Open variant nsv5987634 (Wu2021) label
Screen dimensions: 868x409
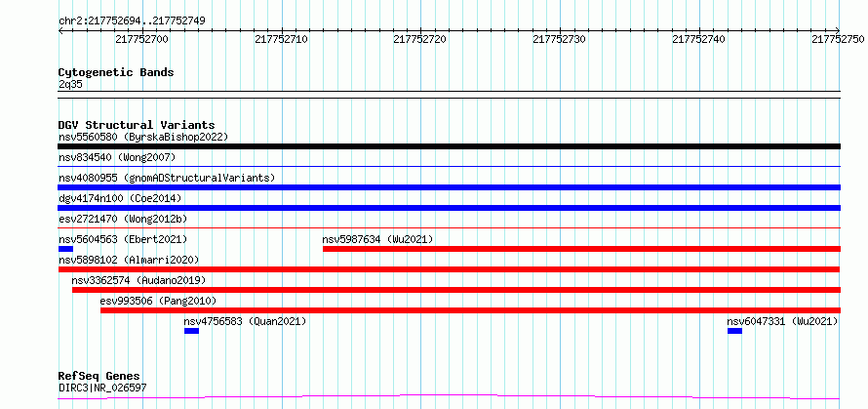[377, 239]
